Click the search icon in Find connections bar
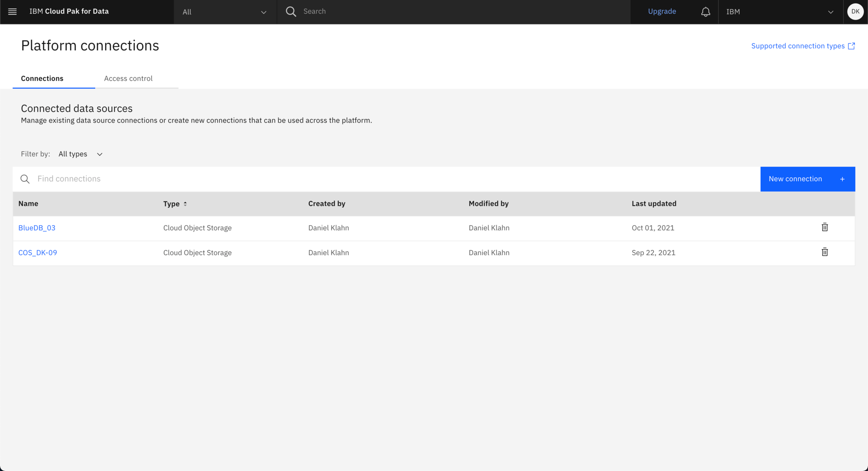868x471 pixels. pos(25,178)
